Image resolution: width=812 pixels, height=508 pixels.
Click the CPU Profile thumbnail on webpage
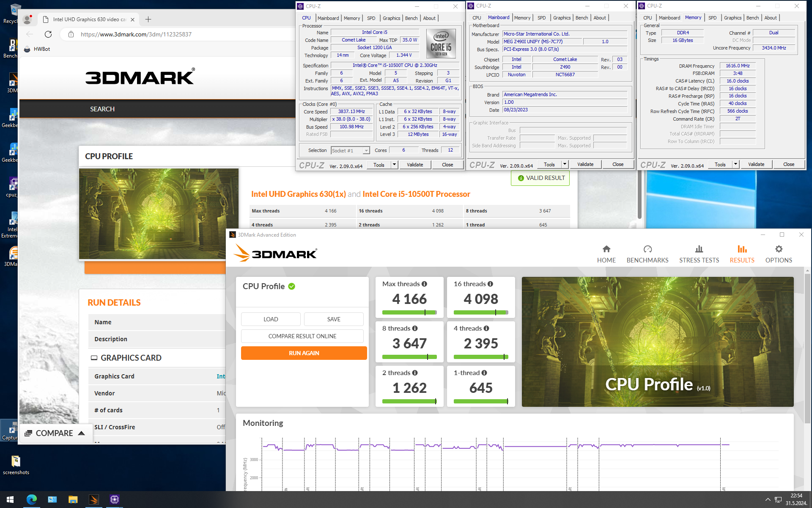pos(159,214)
